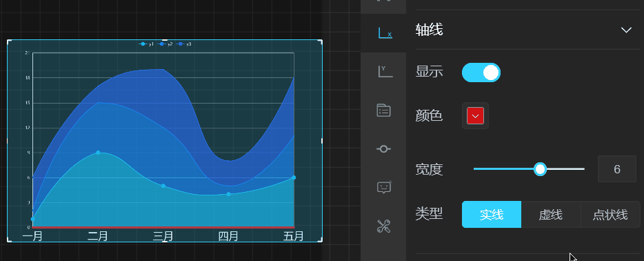Screen dimensions: 644x261
Task: Select the 虚线 line type
Action: coord(551,215)
